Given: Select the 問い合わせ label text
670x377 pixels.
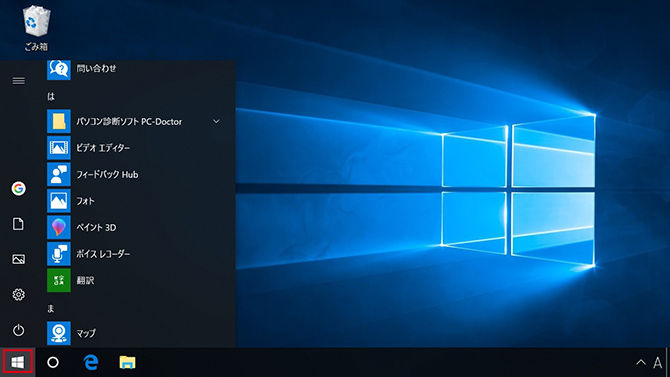Looking at the screenshot, I should (96, 68).
